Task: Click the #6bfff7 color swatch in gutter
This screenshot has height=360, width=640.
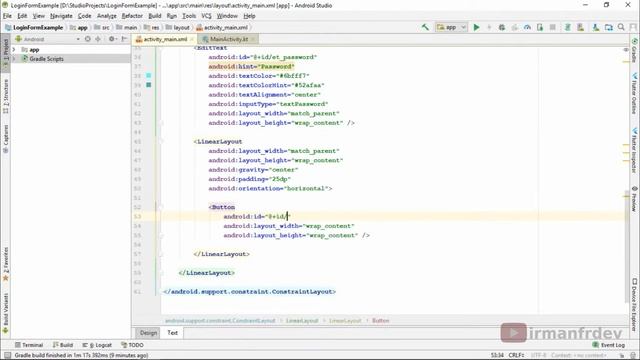Action: (x=149, y=76)
